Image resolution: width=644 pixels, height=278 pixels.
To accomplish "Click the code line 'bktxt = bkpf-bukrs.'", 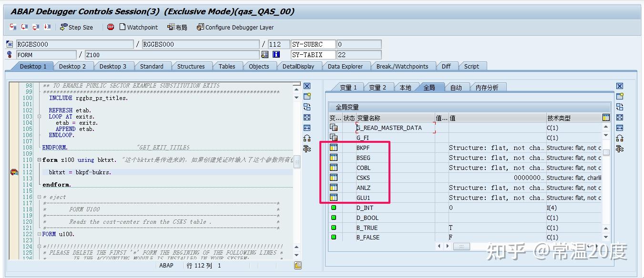I will (80, 172).
